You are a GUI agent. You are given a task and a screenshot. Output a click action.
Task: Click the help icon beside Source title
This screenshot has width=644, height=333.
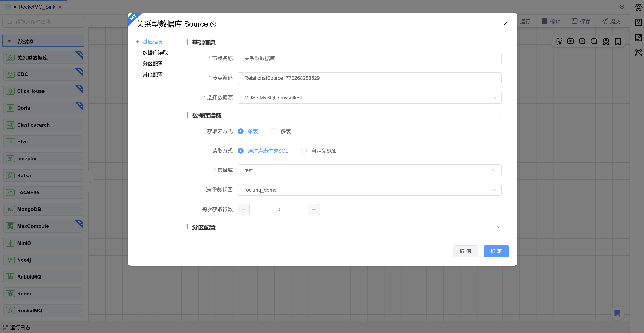click(x=213, y=24)
